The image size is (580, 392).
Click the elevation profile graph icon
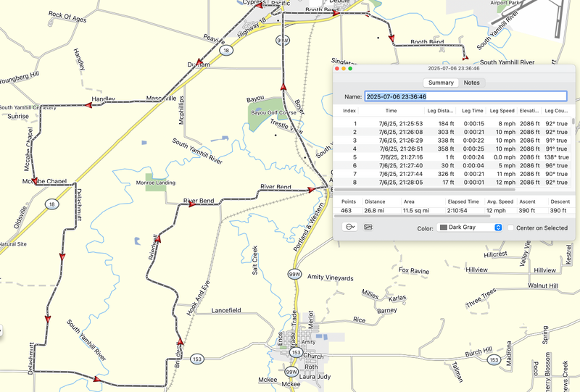point(368,227)
